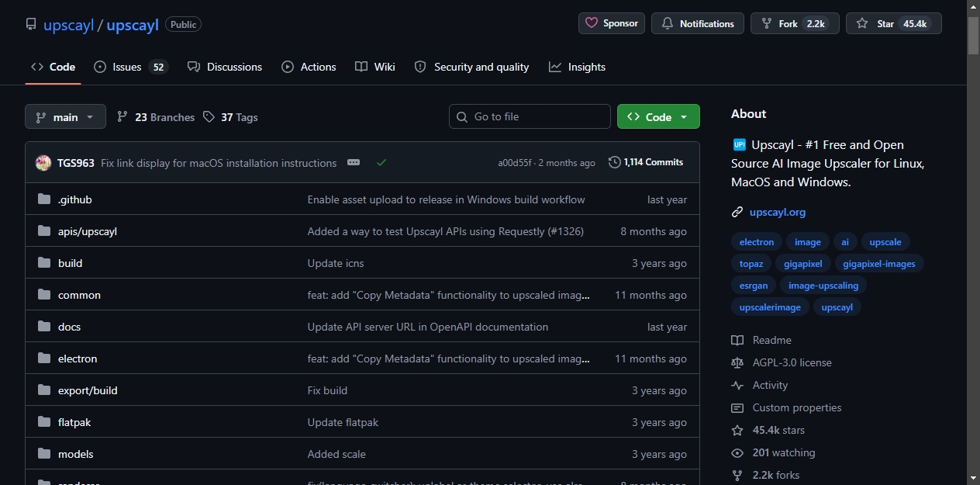
Task: Click the docs row folder icon
Action: click(x=44, y=327)
